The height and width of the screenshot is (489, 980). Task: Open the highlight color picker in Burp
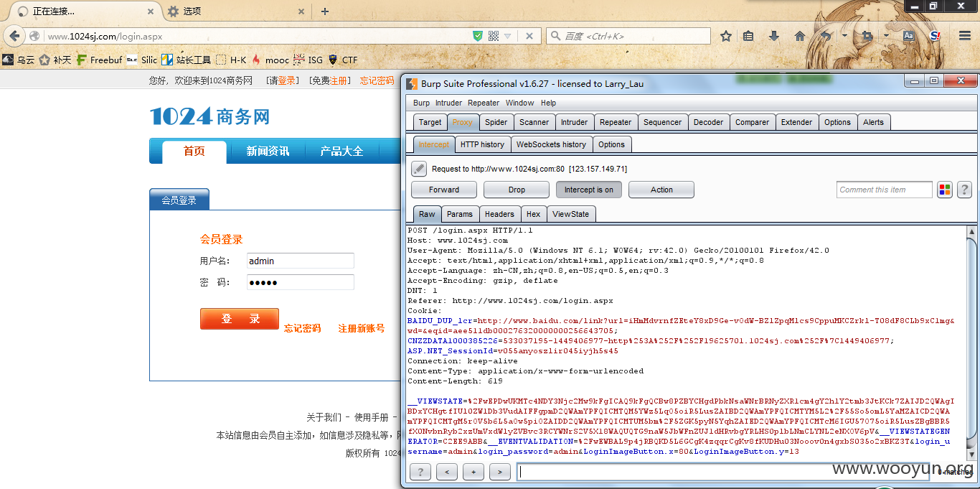click(x=945, y=190)
